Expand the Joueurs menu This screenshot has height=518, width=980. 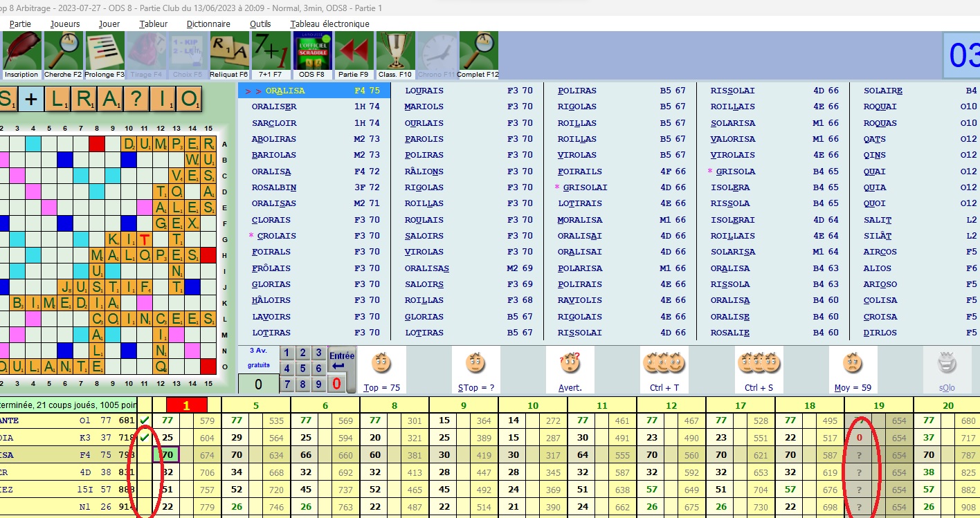65,24
